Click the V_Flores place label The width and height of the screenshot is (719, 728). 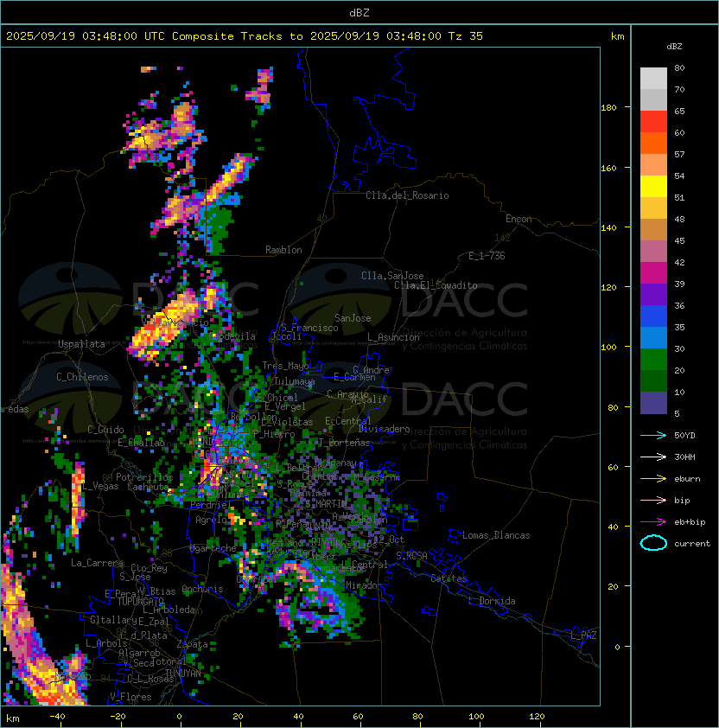point(130,697)
